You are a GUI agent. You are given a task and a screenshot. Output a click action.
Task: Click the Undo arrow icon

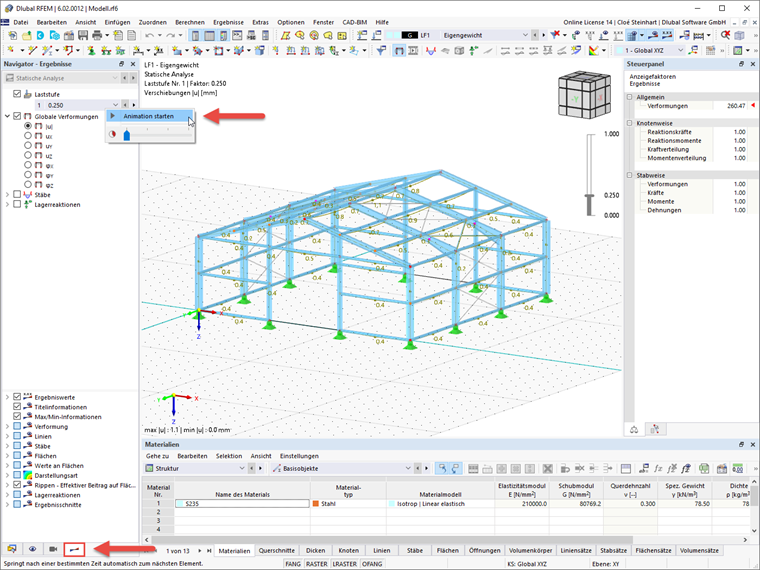[150, 35]
